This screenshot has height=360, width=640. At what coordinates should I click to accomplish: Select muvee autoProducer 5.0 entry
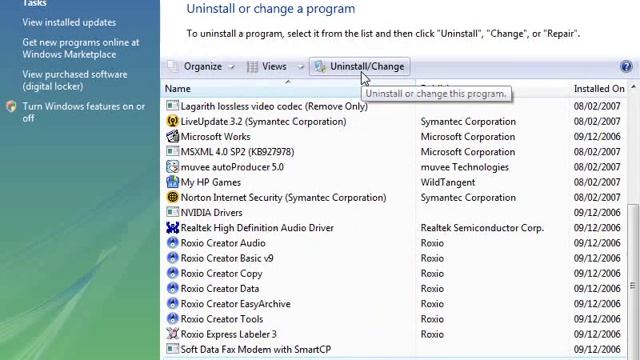tap(232, 167)
